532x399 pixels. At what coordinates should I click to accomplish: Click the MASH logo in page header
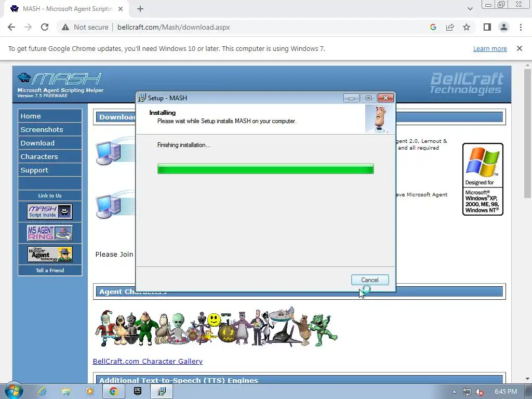pyautogui.click(x=60, y=85)
